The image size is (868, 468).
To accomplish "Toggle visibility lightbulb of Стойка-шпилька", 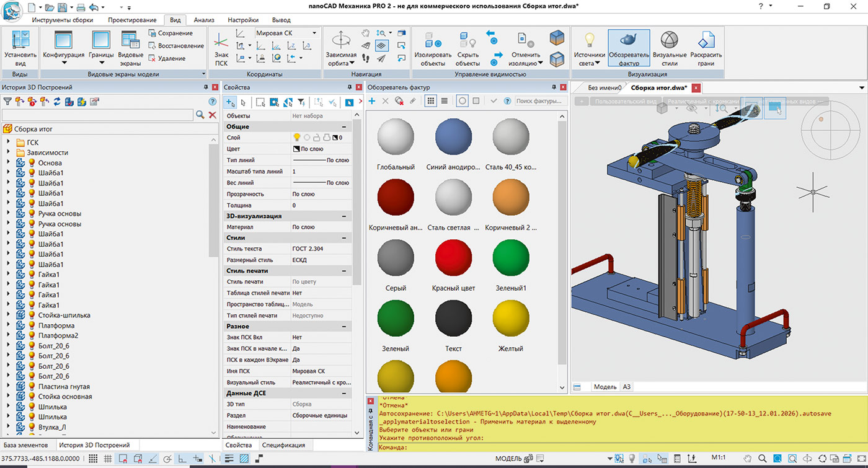I will tap(31, 316).
